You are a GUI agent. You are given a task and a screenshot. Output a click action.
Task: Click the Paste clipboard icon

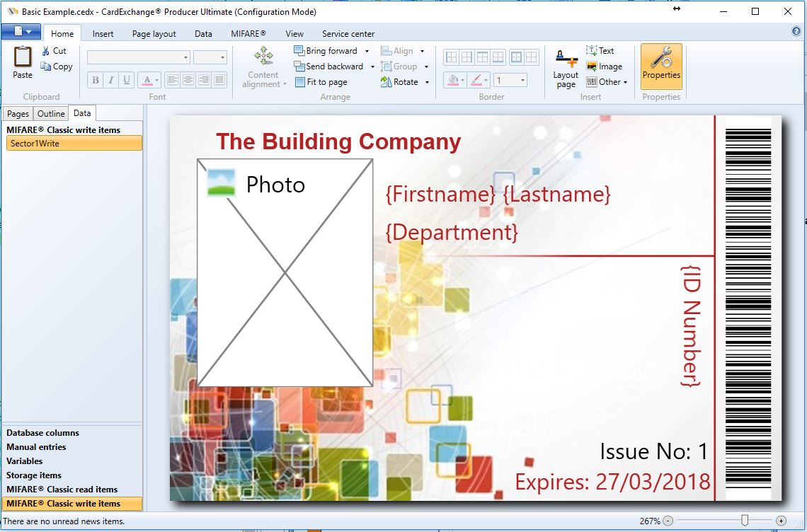[23, 57]
